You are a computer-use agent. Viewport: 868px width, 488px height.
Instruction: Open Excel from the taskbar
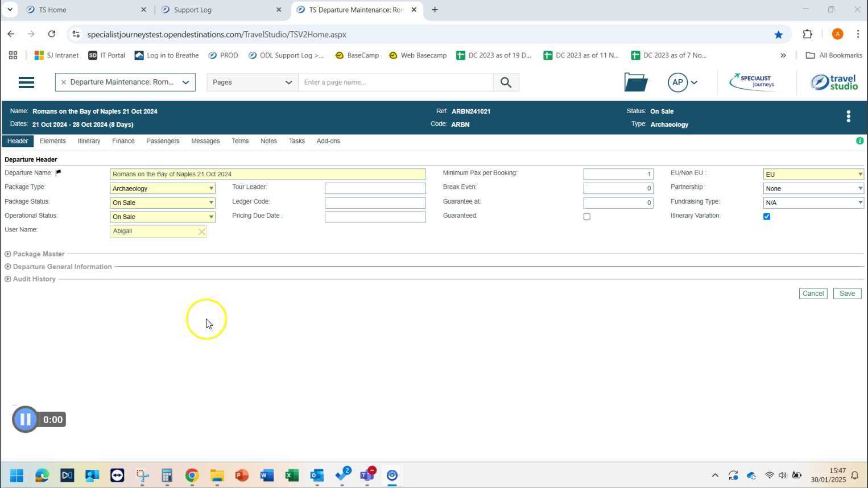pyautogui.click(x=292, y=475)
